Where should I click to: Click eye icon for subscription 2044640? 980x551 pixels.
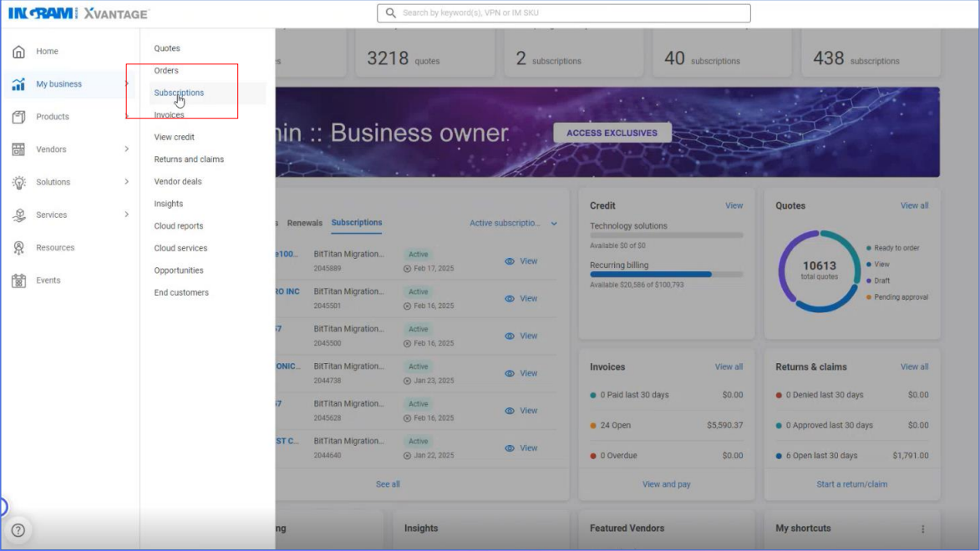point(510,448)
